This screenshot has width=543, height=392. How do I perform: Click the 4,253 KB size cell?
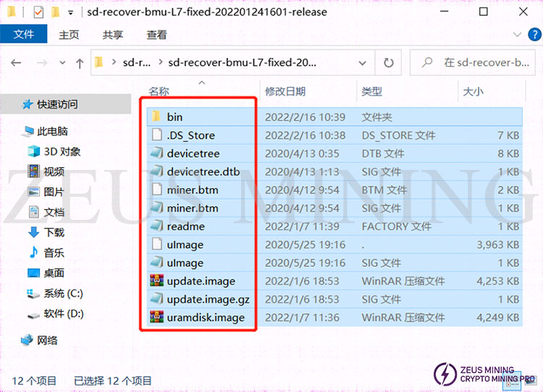497,281
